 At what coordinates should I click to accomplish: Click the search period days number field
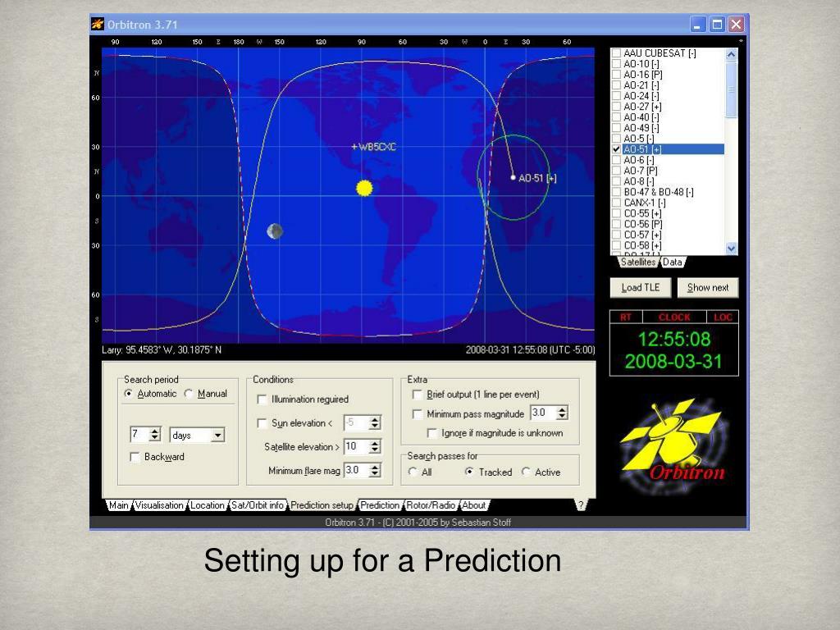click(139, 434)
